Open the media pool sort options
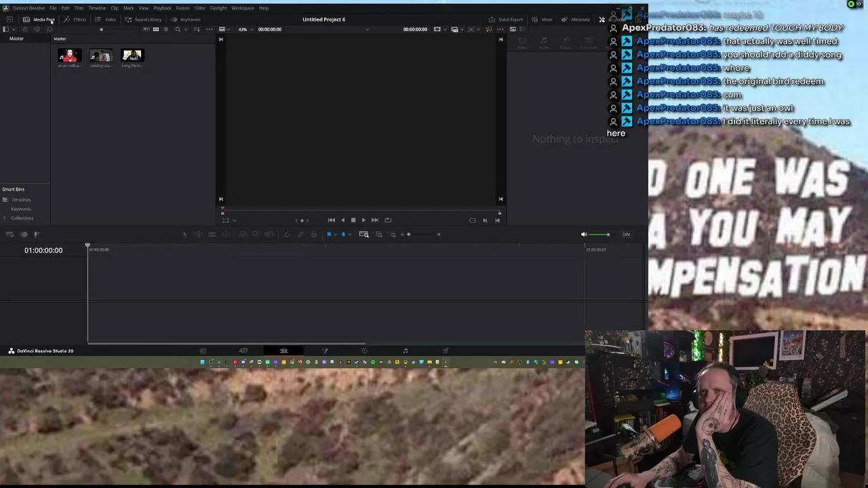 [197, 29]
